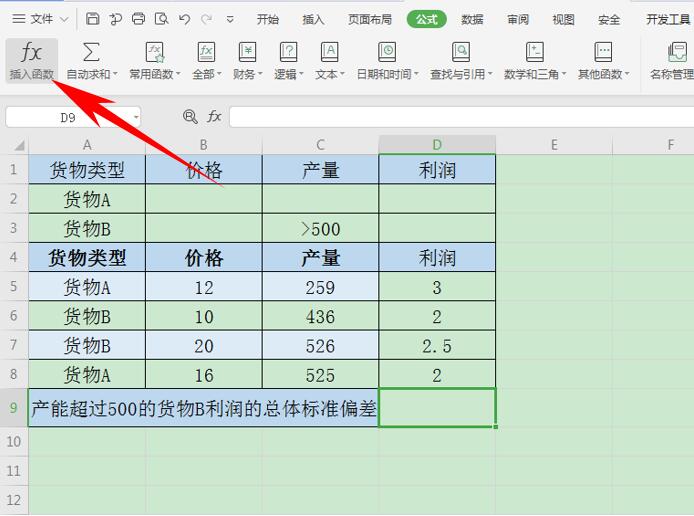Switch to the 视图 (View) tab
694x516 pixels.
tap(563, 19)
